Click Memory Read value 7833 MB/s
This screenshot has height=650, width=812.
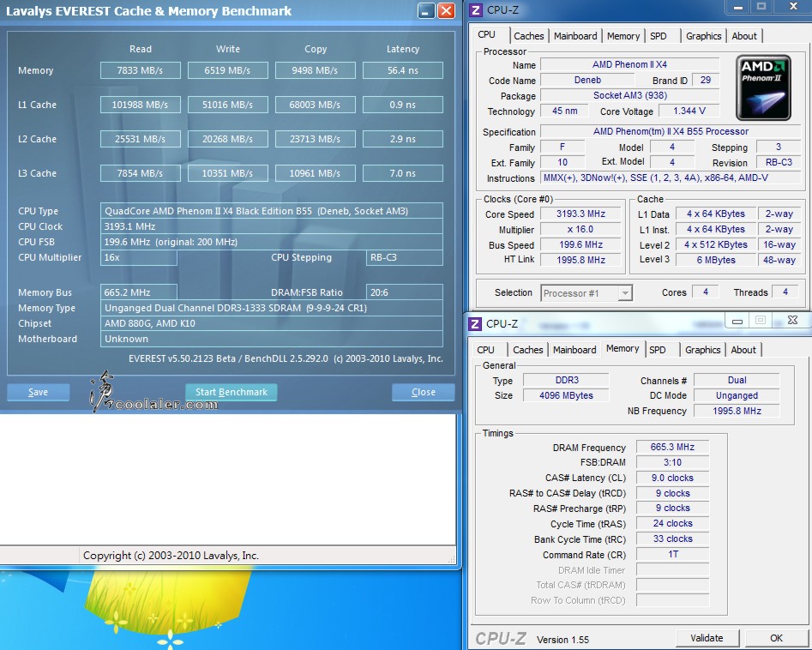click(141, 70)
